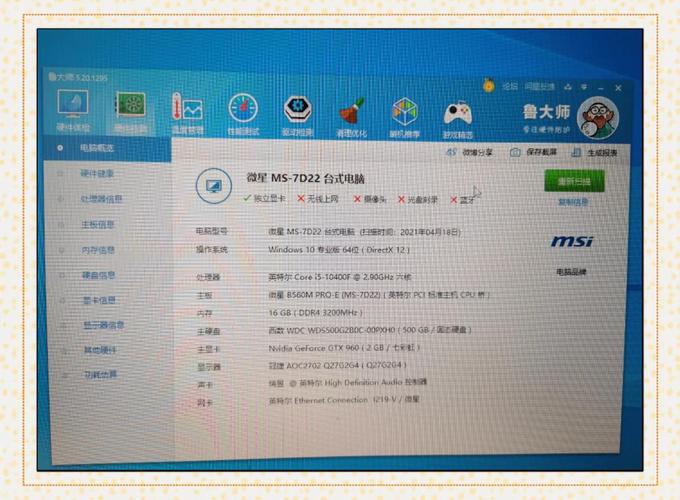The image size is (680, 500).
Task: Open the 驱动检测 driver gear icon
Action: tap(298, 115)
